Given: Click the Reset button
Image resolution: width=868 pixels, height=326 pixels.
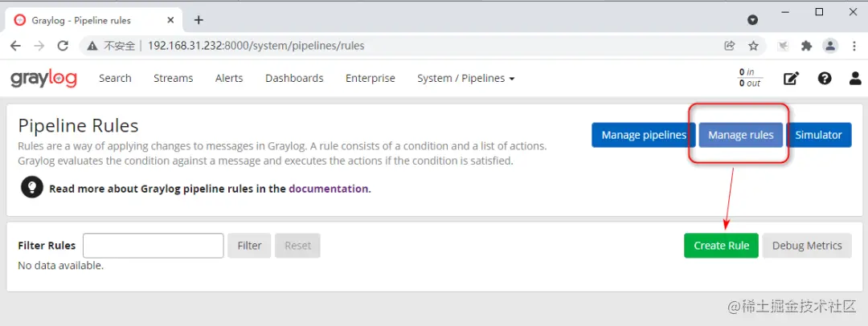Looking at the screenshot, I should coord(298,246).
